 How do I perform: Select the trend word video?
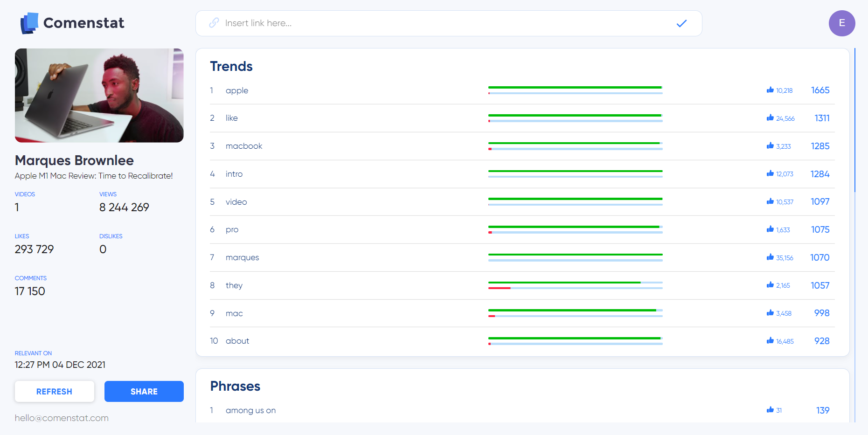236,202
